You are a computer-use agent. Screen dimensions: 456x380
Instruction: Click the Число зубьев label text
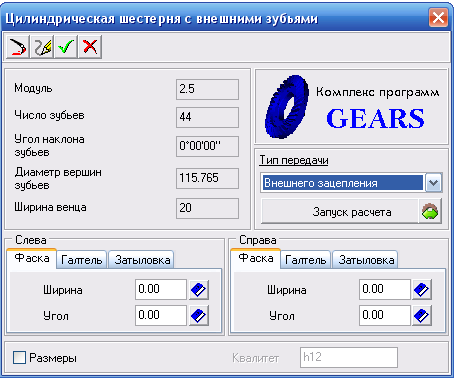tap(49, 115)
